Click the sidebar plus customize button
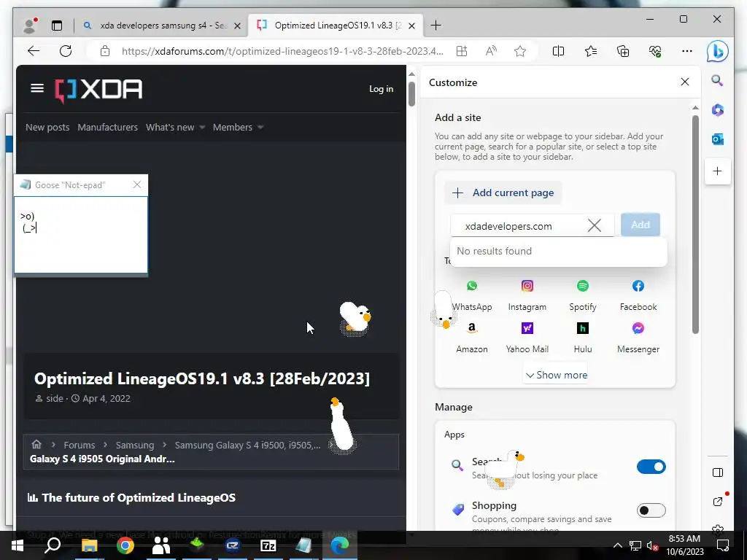 (x=718, y=171)
